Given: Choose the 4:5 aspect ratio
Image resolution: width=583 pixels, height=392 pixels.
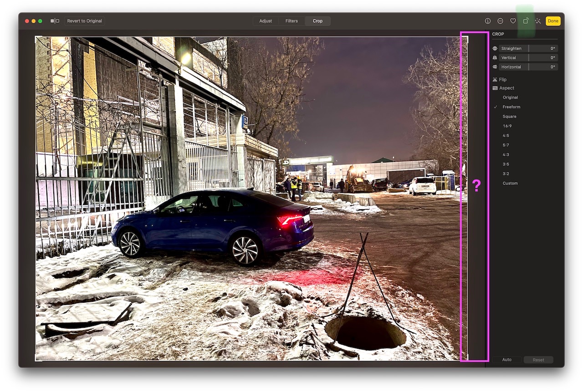Looking at the screenshot, I should [506, 136].
